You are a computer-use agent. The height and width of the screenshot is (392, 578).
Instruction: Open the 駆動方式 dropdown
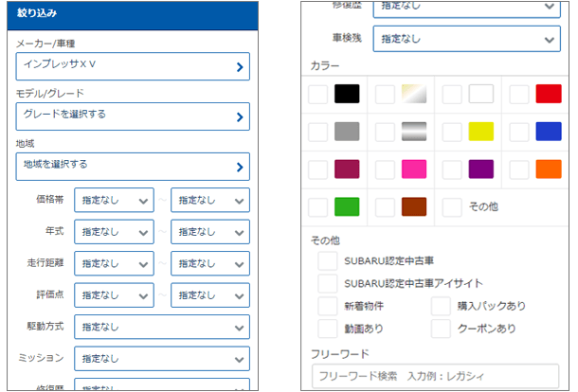tap(161, 328)
